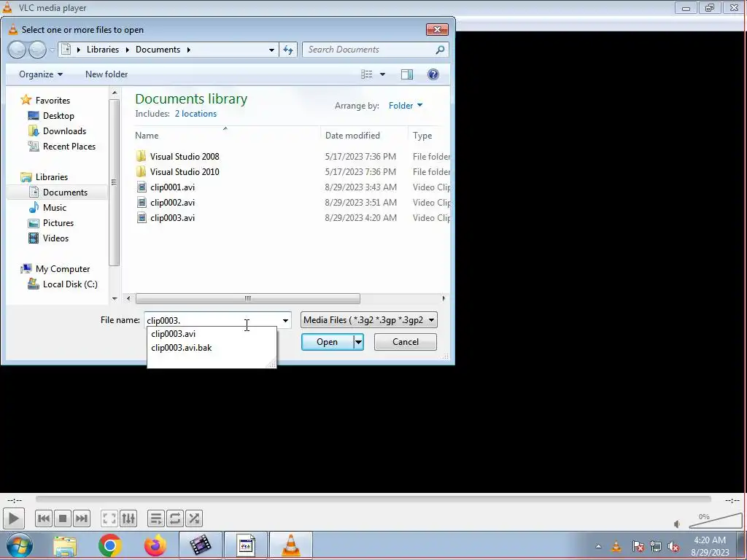This screenshot has height=560, width=747.
Task: Open Recent Places
Action: 69,146
